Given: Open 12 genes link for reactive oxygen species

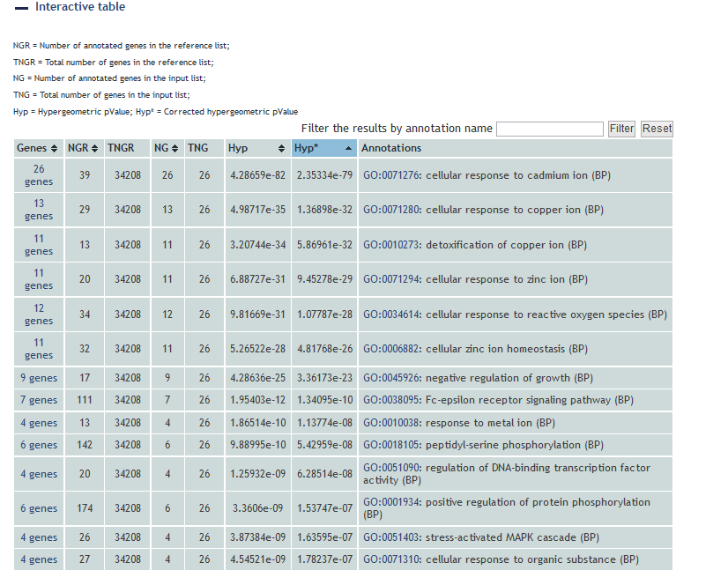Looking at the screenshot, I should coord(39,315).
